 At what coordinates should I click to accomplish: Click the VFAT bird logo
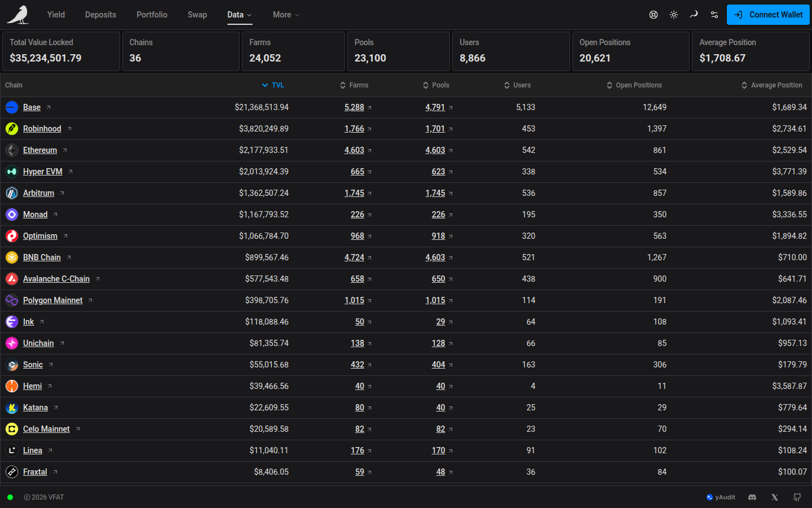point(18,15)
